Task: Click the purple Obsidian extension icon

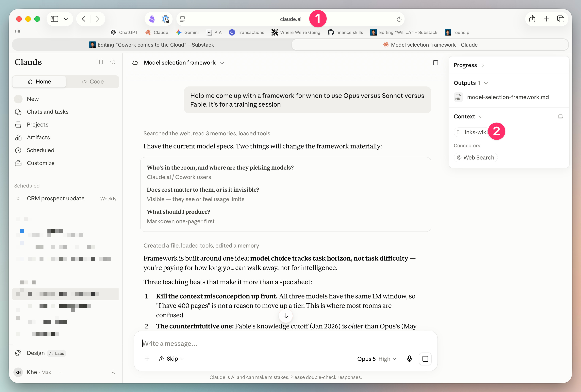Action: point(152,19)
